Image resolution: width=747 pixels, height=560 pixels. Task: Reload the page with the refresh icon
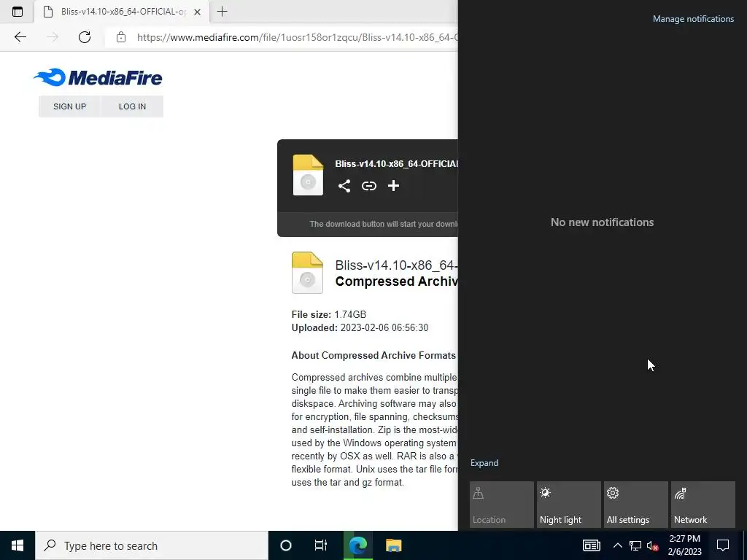[85, 37]
